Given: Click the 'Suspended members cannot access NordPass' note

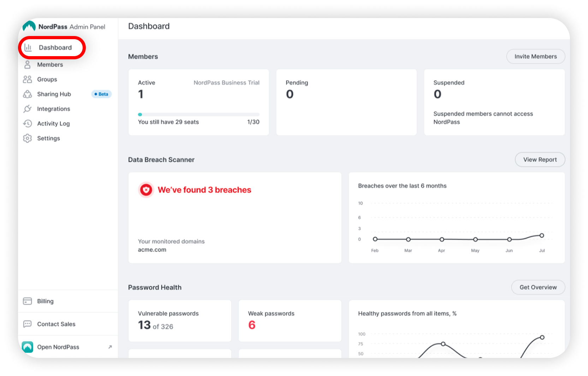Looking at the screenshot, I should pos(483,118).
